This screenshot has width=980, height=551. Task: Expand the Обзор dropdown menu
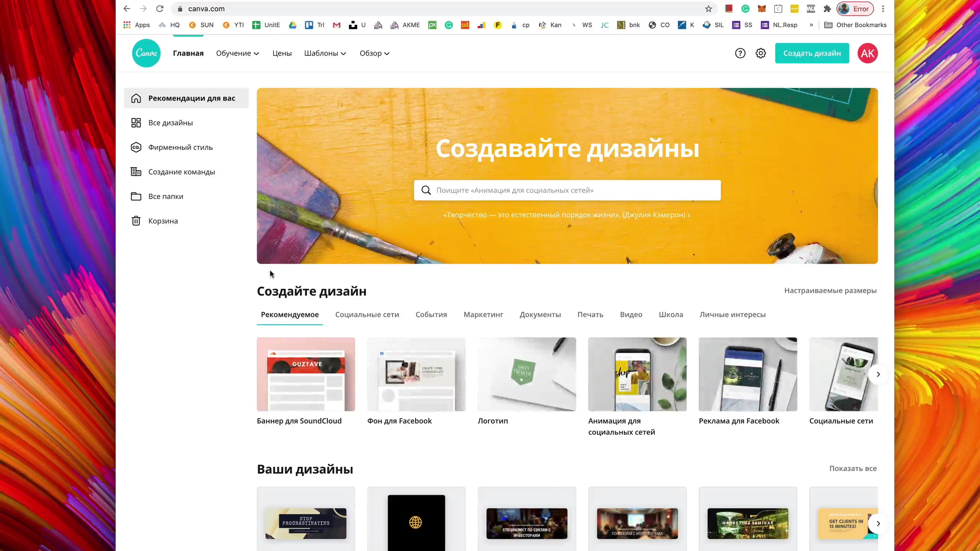(374, 53)
